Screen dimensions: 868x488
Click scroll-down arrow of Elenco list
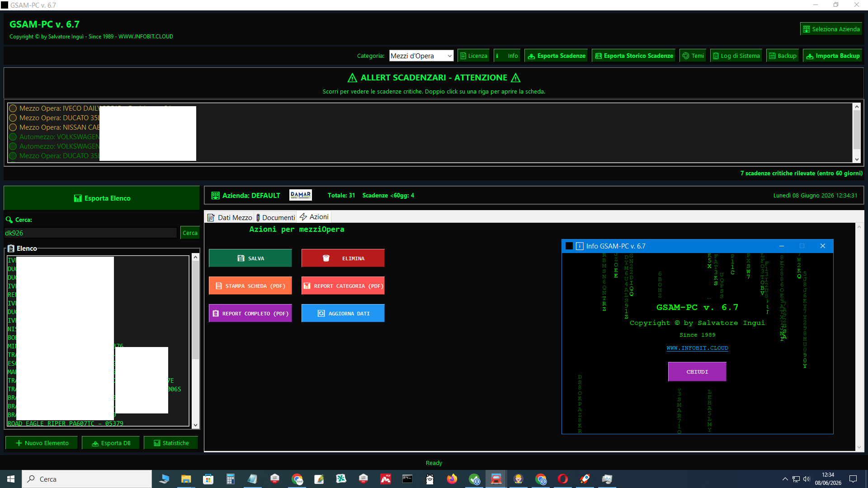click(195, 425)
